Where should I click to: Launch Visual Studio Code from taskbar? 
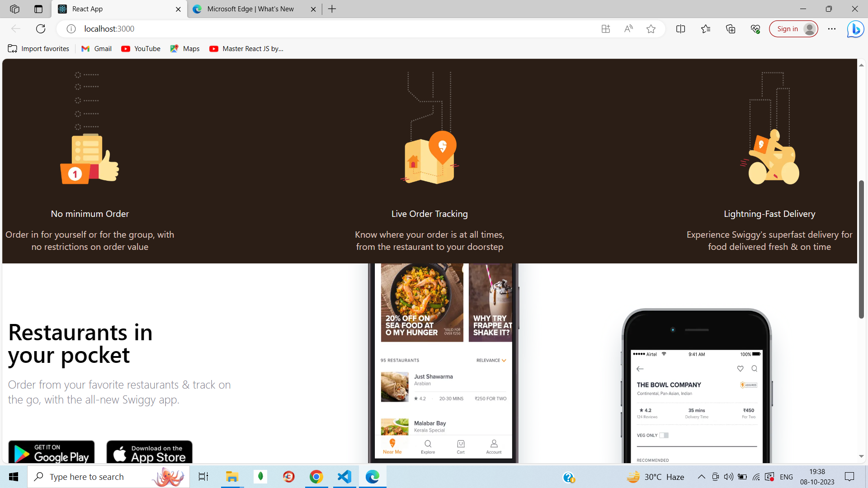pos(344,477)
